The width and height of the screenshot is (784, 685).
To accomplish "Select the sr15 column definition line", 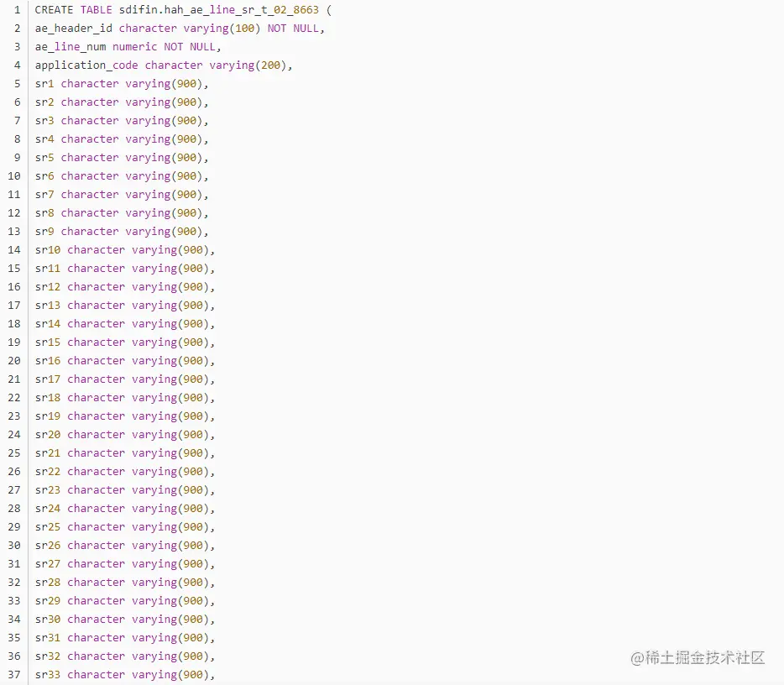I will pos(125,343).
